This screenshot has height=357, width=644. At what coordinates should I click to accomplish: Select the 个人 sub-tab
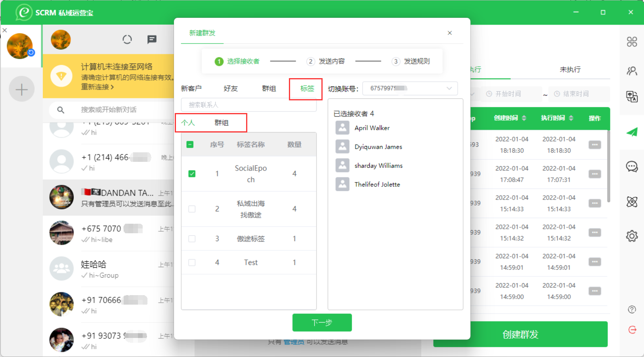[x=188, y=123]
